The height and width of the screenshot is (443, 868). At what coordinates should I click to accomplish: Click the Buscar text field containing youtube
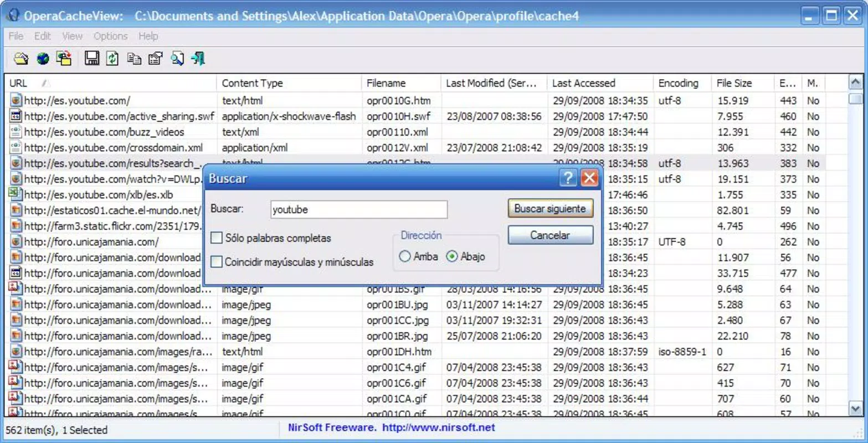coord(359,209)
